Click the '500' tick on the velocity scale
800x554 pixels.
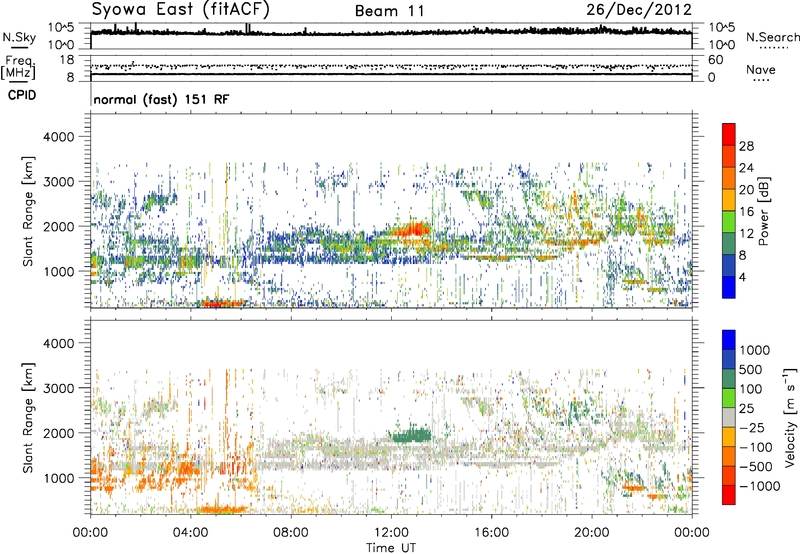click(x=751, y=369)
